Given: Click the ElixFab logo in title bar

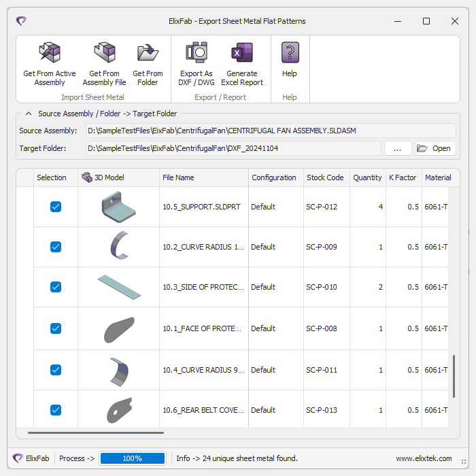Looking at the screenshot, I should point(21,21).
